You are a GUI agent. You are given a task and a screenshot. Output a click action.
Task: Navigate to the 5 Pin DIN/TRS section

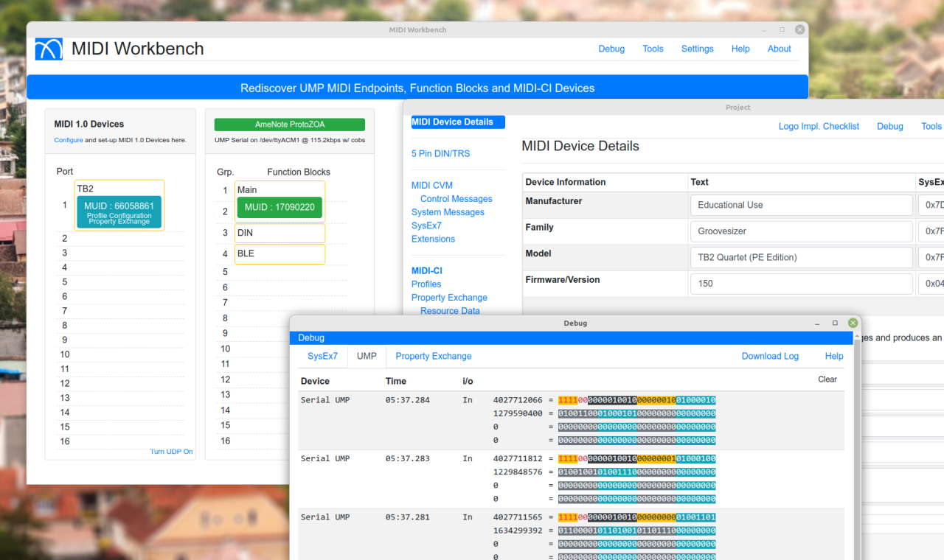coord(440,153)
